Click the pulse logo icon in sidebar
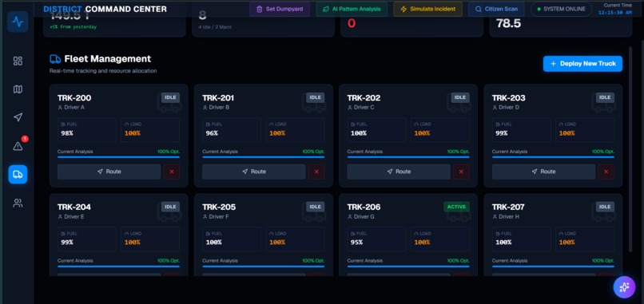 tap(18, 22)
